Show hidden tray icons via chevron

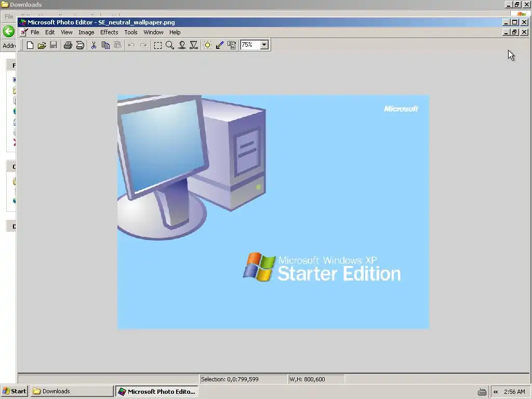coord(496,392)
